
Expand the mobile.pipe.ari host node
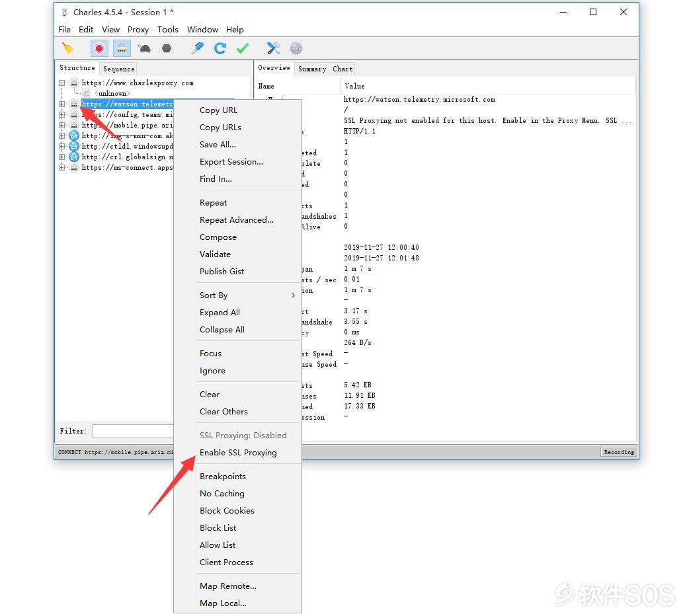point(62,125)
